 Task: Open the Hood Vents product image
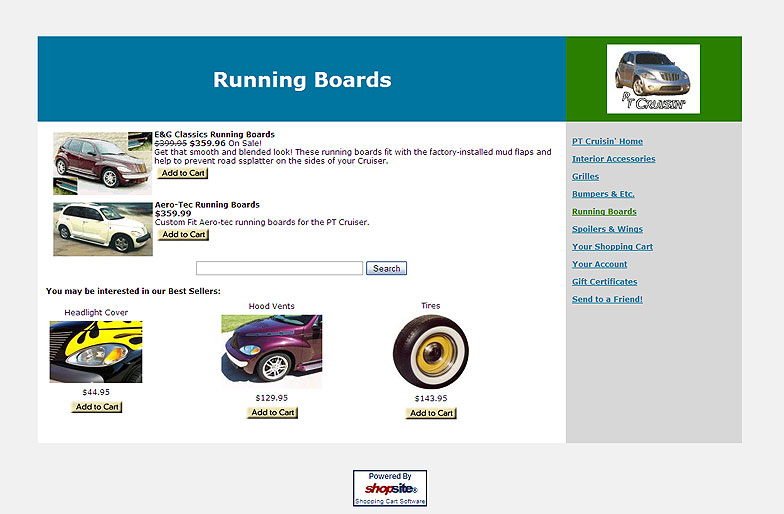(x=272, y=351)
